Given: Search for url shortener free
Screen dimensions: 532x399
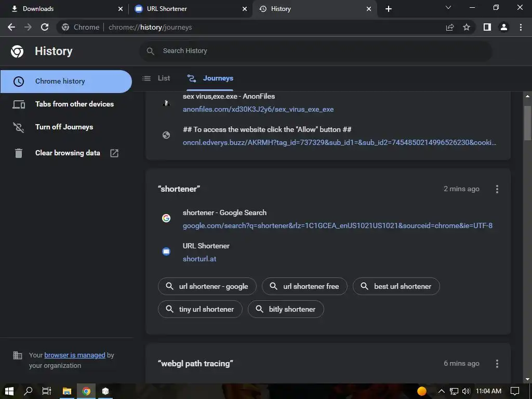Looking at the screenshot, I should click(x=304, y=286).
